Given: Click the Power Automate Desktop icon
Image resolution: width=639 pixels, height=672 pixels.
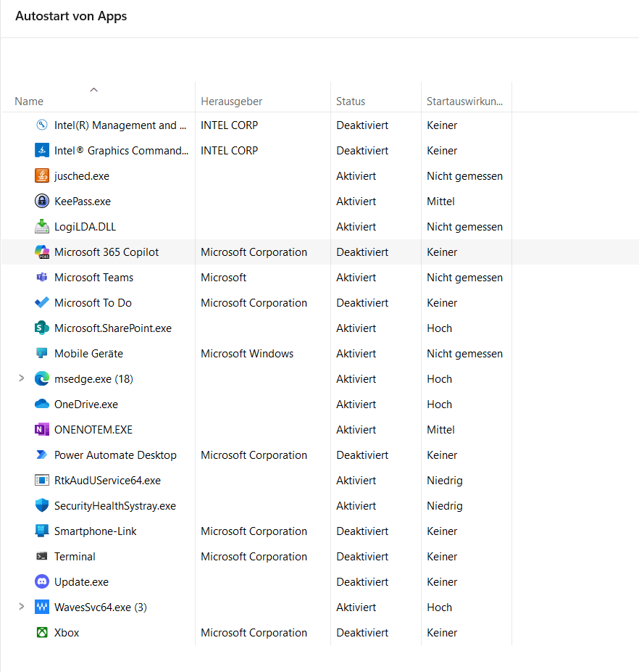Looking at the screenshot, I should click(41, 455).
